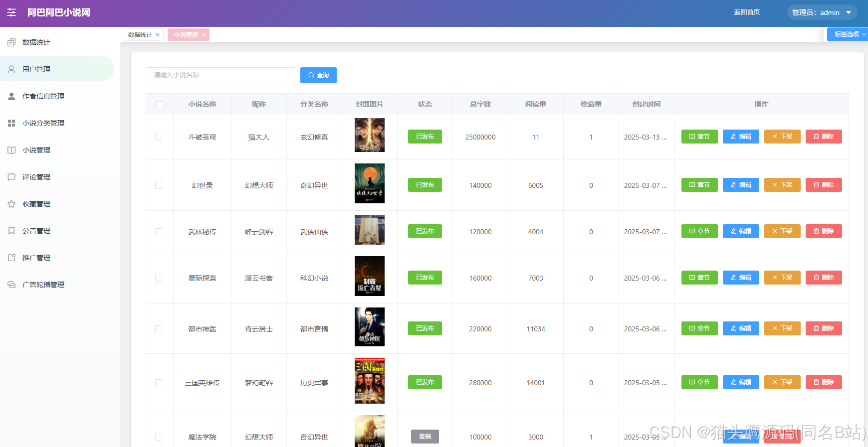
Task: Click the 推广管理 icon in sidebar
Action: point(11,258)
